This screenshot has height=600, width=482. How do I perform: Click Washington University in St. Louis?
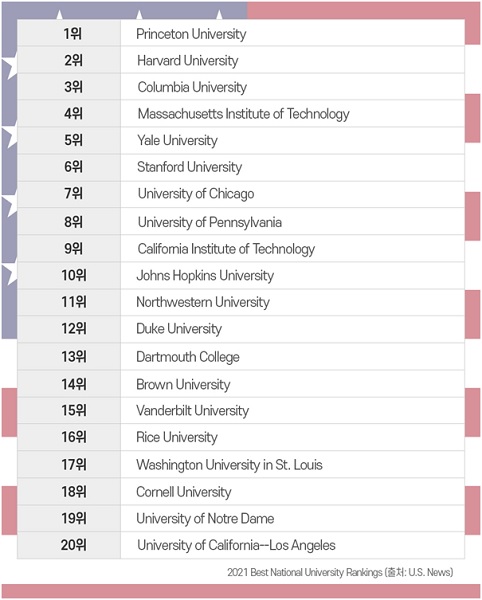tap(229, 465)
